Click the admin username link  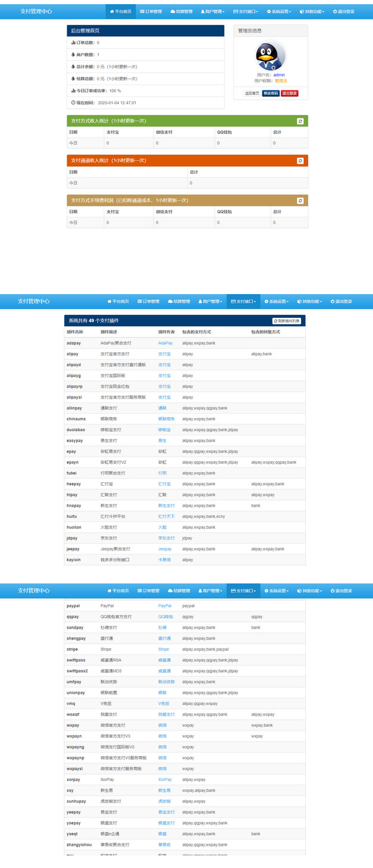[x=279, y=75]
